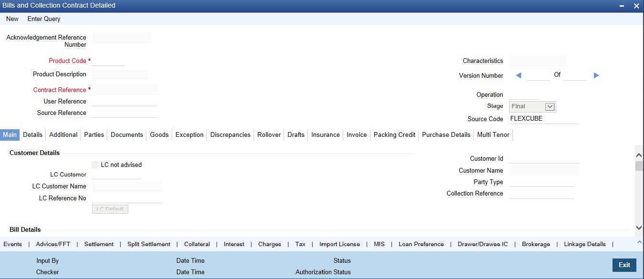
Task: Open the Rollover tab
Action: pyautogui.click(x=269, y=134)
